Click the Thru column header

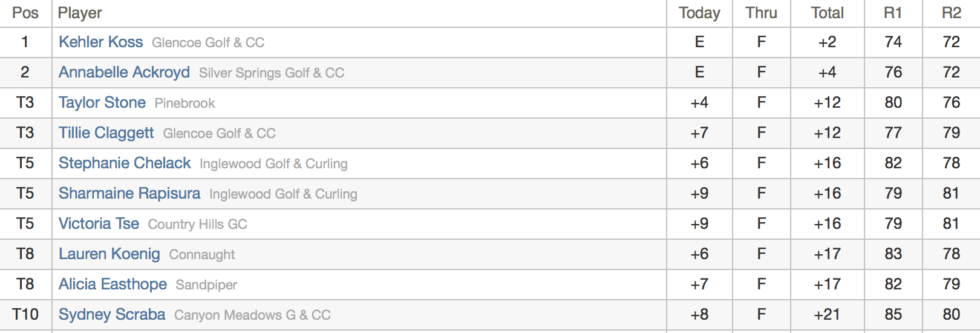pyautogui.click(x=761, y=13)
